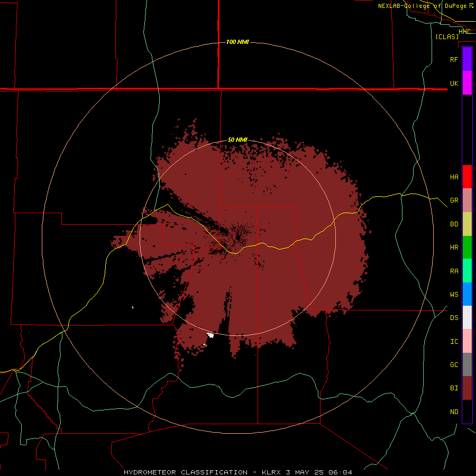Click the UK magenta color swatch
476x476 pixels.
pos(467,83)
